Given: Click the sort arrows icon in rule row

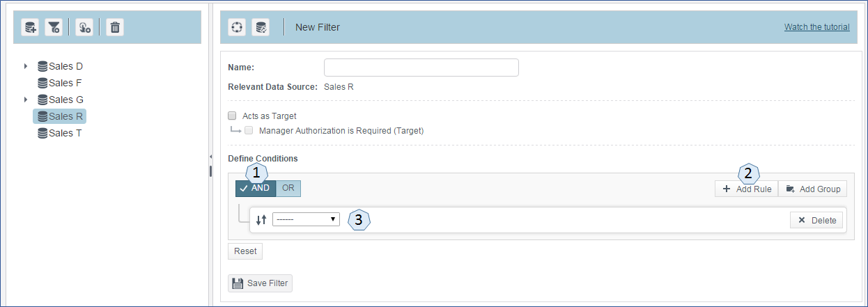Looking at the screenshot, I should click(x=261, y=219).
